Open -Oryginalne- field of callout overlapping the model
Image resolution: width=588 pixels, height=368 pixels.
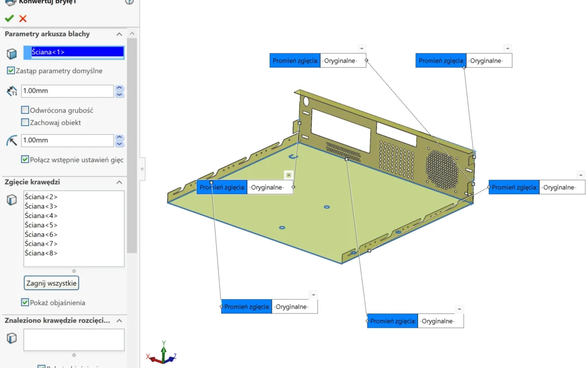pyautogui.click(x=269, y=188)
